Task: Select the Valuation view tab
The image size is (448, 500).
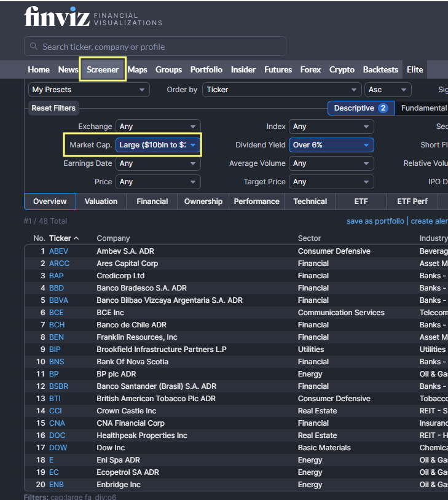Action: (101, 201)
